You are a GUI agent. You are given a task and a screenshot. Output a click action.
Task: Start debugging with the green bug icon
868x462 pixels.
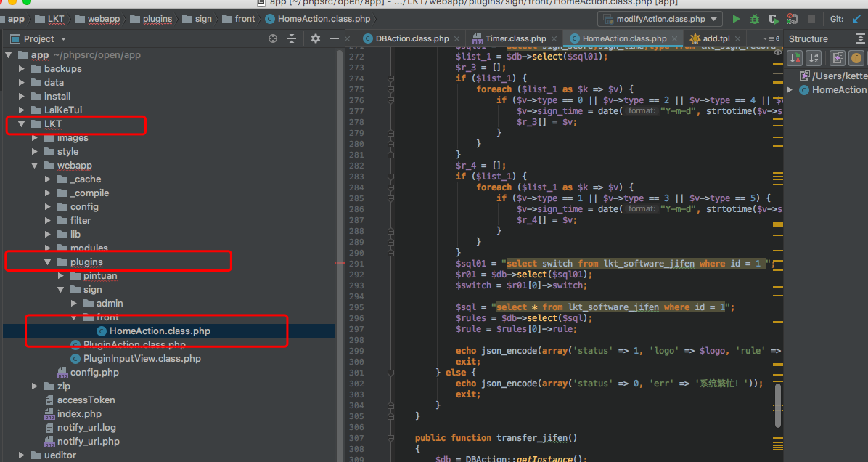click(x=755, y=19)
